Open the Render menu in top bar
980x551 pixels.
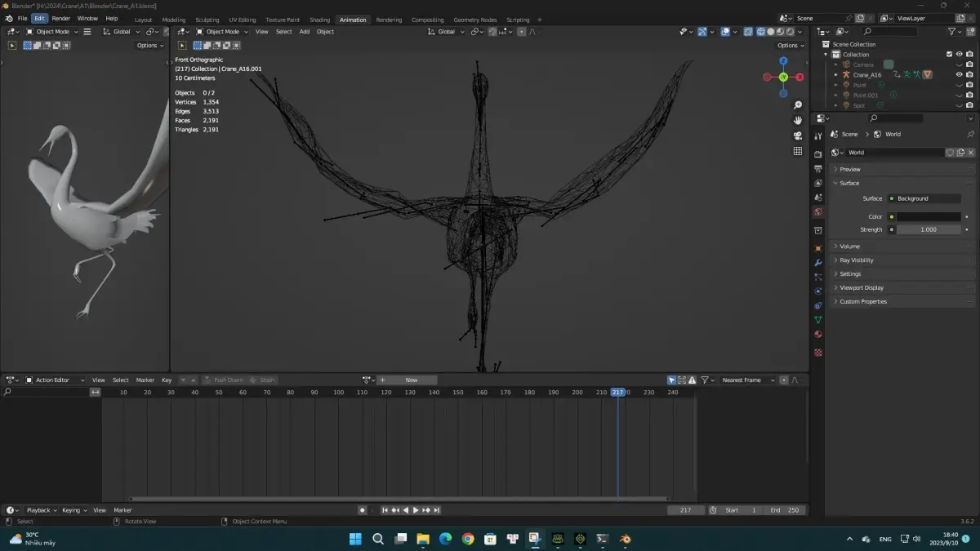point(61,18)
